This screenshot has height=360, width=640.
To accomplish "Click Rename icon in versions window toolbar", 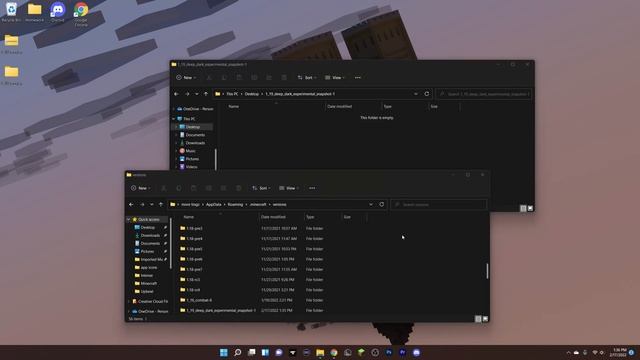I will 209,188.
